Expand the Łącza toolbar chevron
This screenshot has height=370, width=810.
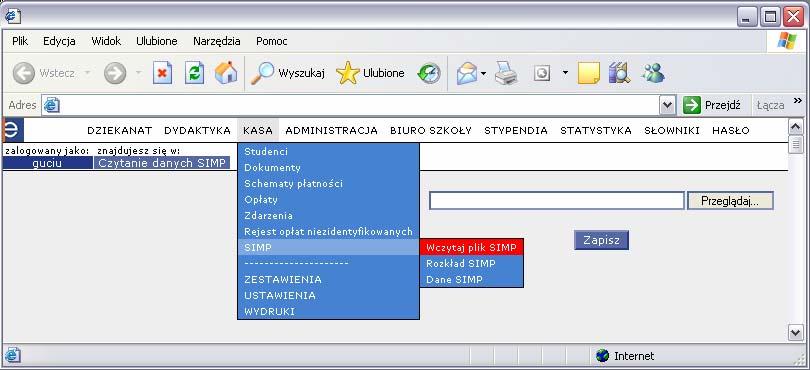(x=798, y=101)
